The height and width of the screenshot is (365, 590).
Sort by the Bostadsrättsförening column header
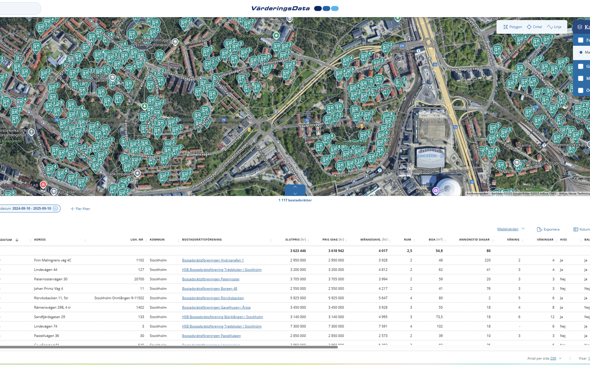tap(202, 240)
